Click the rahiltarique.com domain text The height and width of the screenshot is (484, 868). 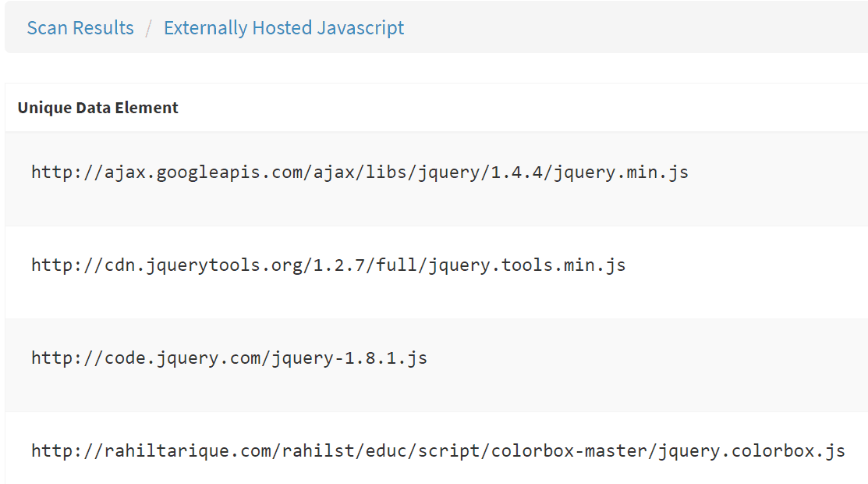point(187,451)
